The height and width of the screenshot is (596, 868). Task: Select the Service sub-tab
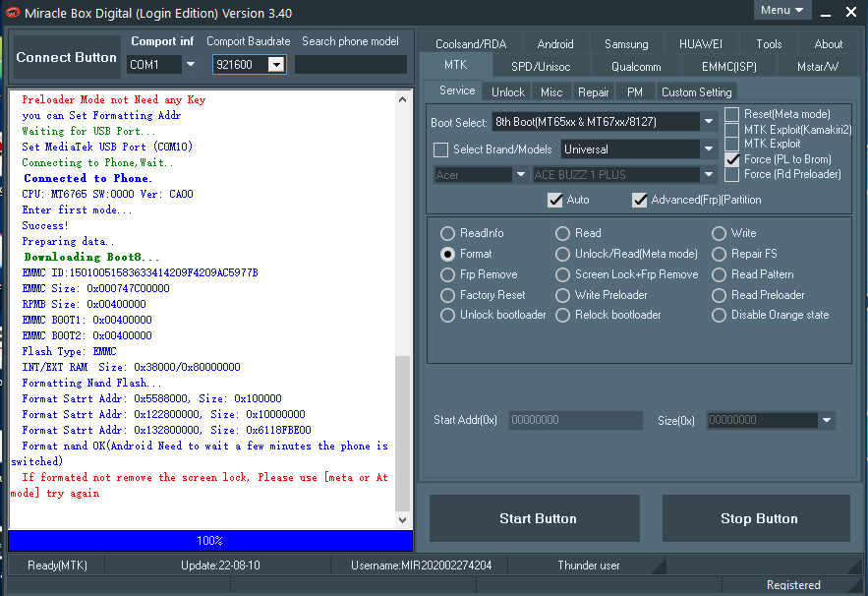pyautogui.click(x=457, y=90)
